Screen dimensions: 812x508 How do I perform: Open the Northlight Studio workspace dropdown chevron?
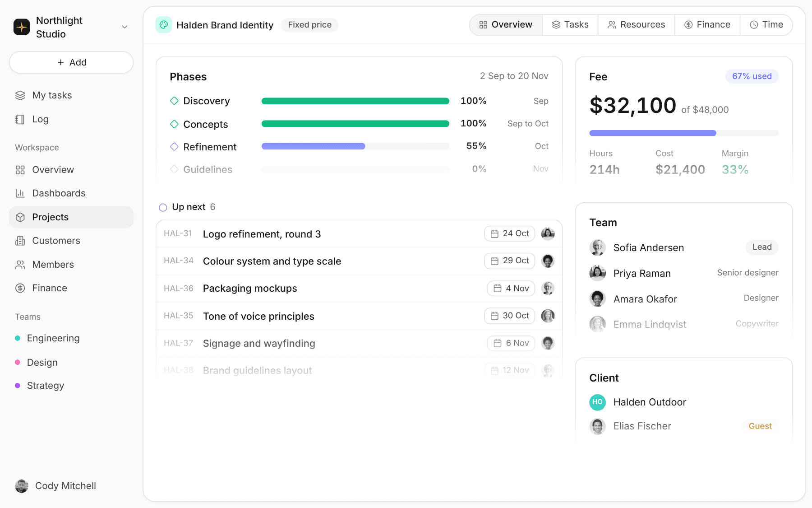tap(125, 27)
